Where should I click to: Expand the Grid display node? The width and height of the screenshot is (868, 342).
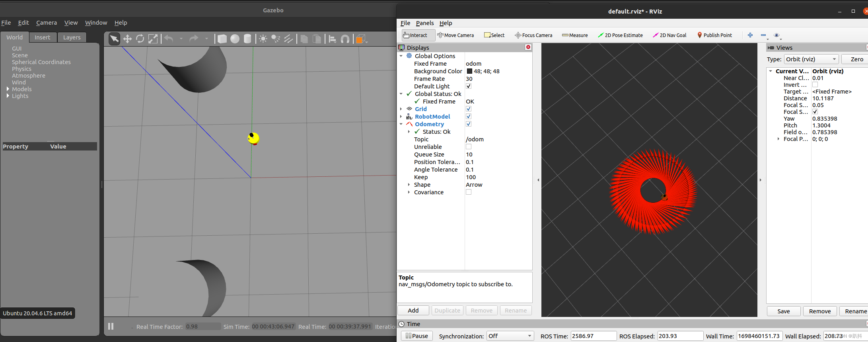pyautogui.click(x=401, y=109)
